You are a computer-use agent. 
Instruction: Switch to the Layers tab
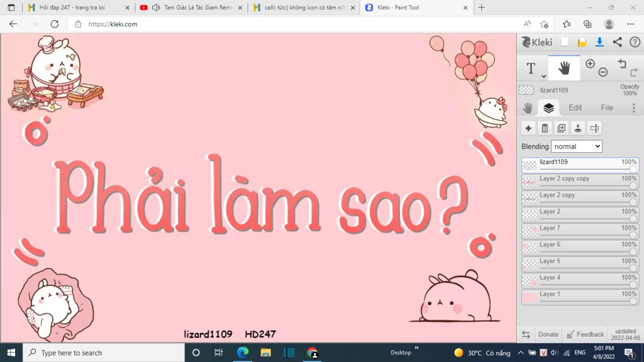(x=548, y=107)
